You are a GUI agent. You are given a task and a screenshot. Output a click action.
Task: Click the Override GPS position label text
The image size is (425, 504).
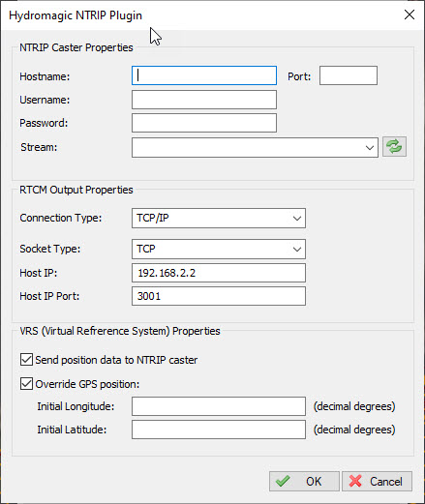(x=87, y=384)
